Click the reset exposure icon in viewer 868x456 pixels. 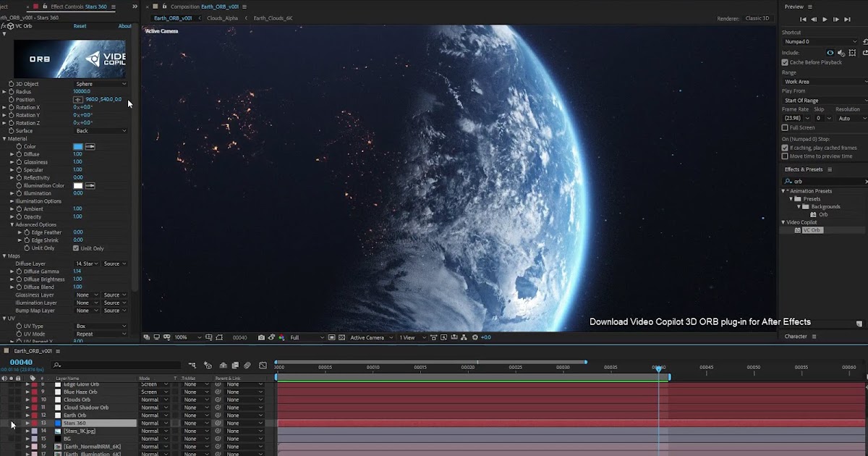[x=475, y=337]
